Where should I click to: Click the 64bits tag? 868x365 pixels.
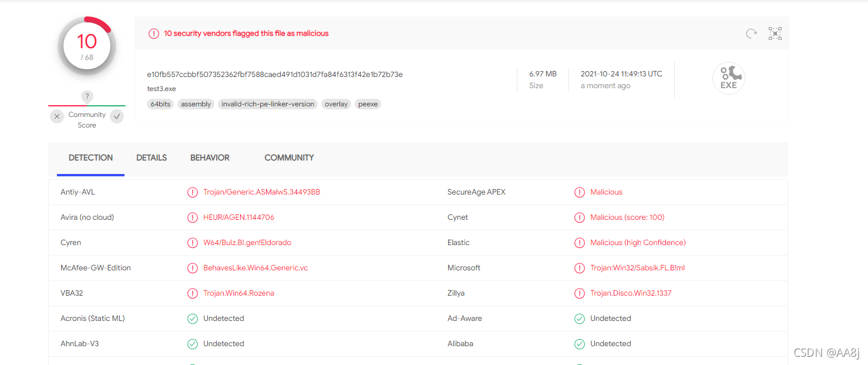160,104
